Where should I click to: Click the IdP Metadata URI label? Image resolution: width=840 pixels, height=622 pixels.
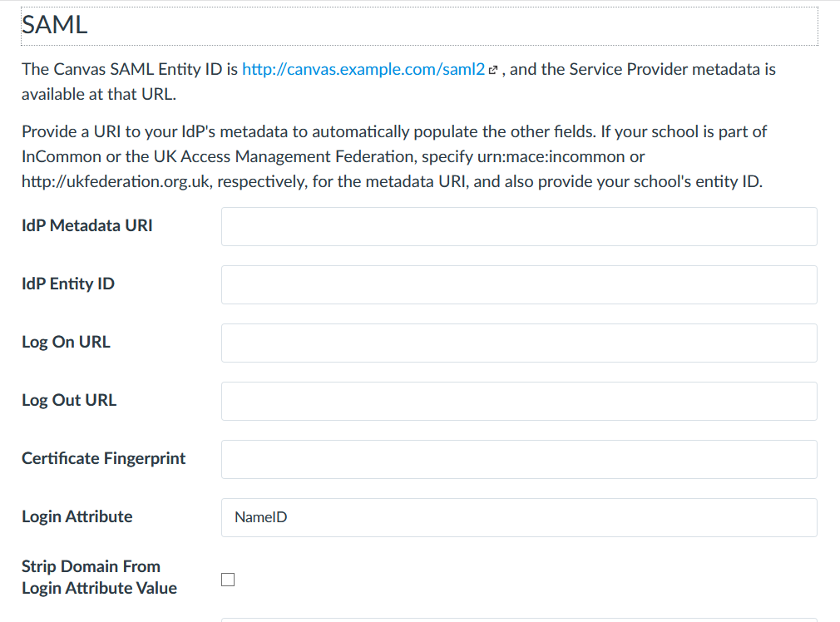coord(86,225)
